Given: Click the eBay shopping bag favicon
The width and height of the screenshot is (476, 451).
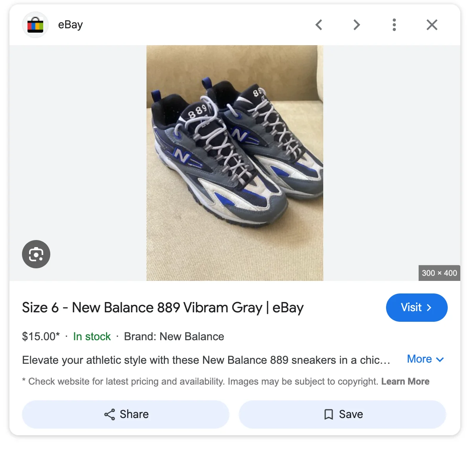Looking at the screenshot, I should tap(35, 25).
